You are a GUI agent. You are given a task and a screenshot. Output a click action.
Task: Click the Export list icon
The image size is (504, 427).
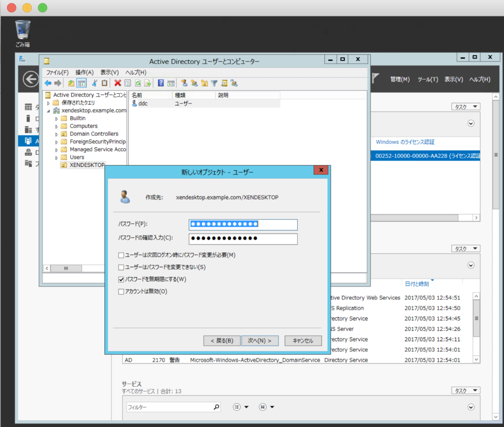(x=148, y=83)
